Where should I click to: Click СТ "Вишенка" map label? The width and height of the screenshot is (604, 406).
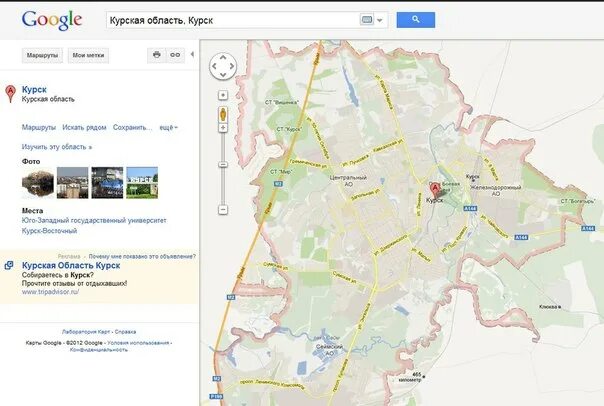[x=282, y=102]
